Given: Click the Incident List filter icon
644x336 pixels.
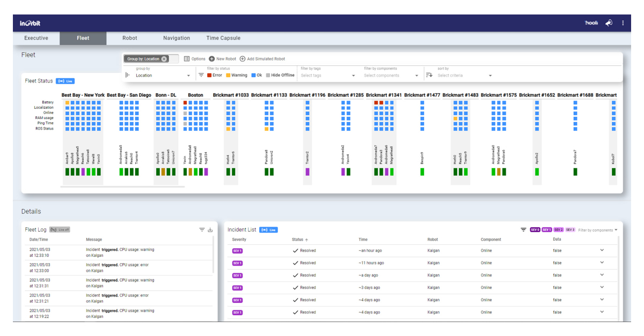Looking at the screenshot, I should click(x=523, y=229).
